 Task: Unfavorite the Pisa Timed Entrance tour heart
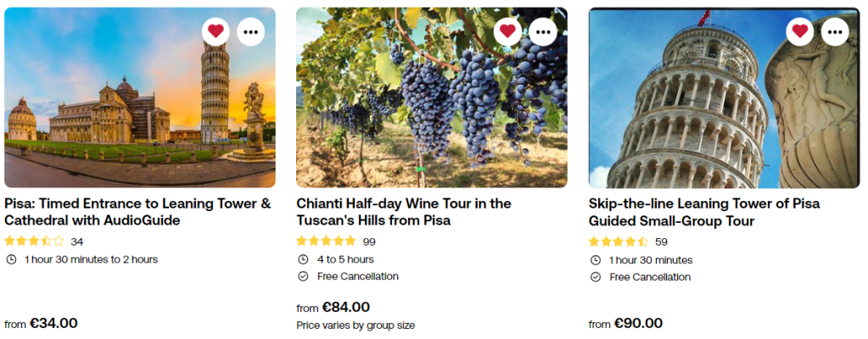216,31
